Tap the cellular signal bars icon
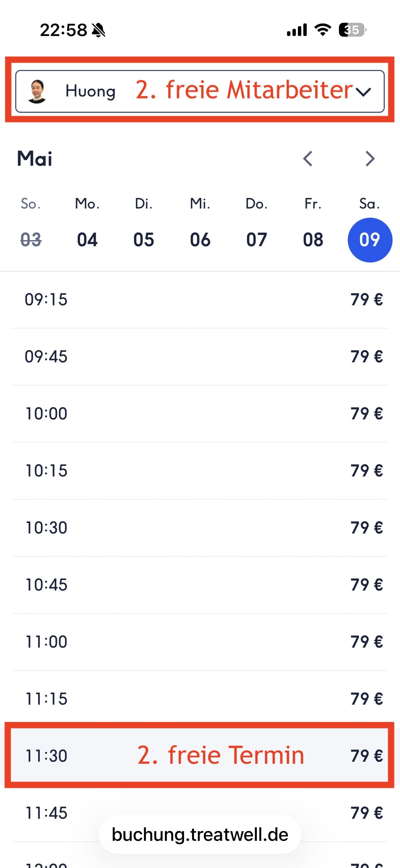 pyautogui.click(x=297, y=30)
